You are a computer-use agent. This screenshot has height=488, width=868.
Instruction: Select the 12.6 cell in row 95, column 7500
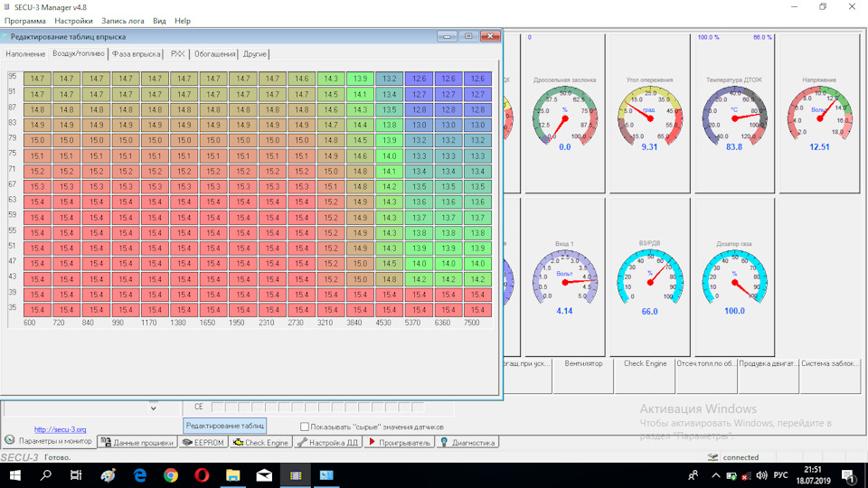(x=477, y=79)
